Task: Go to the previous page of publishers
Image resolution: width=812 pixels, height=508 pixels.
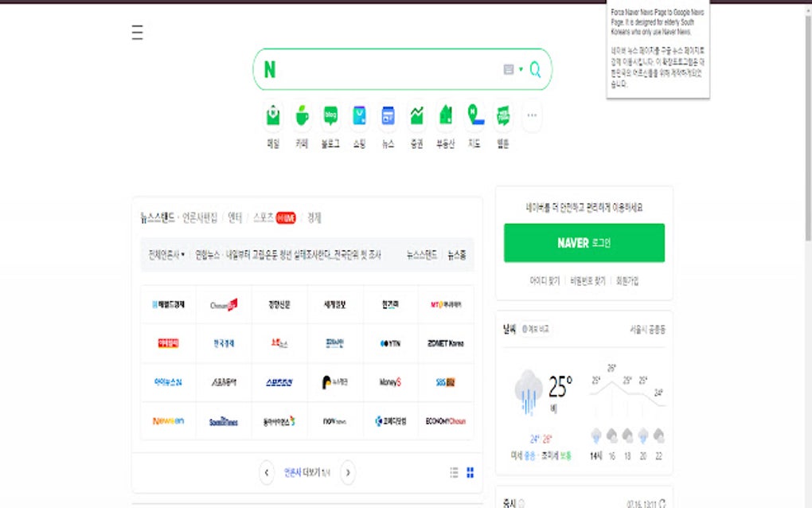Action: (267, 472)
